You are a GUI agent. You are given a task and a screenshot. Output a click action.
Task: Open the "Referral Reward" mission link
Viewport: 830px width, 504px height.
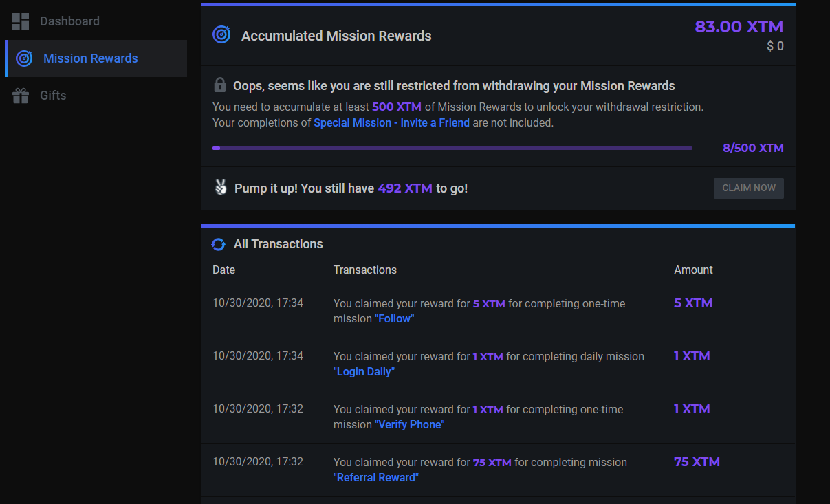coord(376,478)
